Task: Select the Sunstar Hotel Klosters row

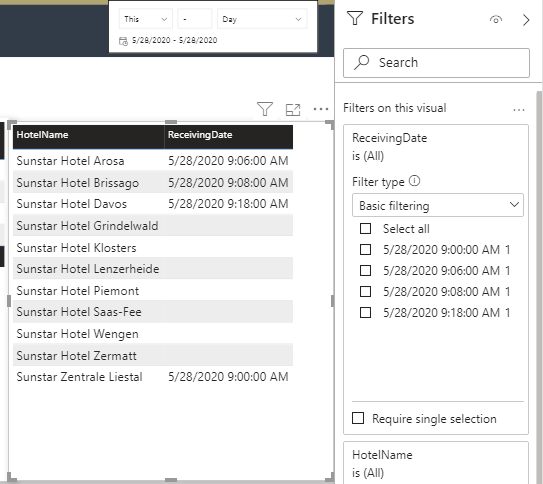Action: (153, 248)
